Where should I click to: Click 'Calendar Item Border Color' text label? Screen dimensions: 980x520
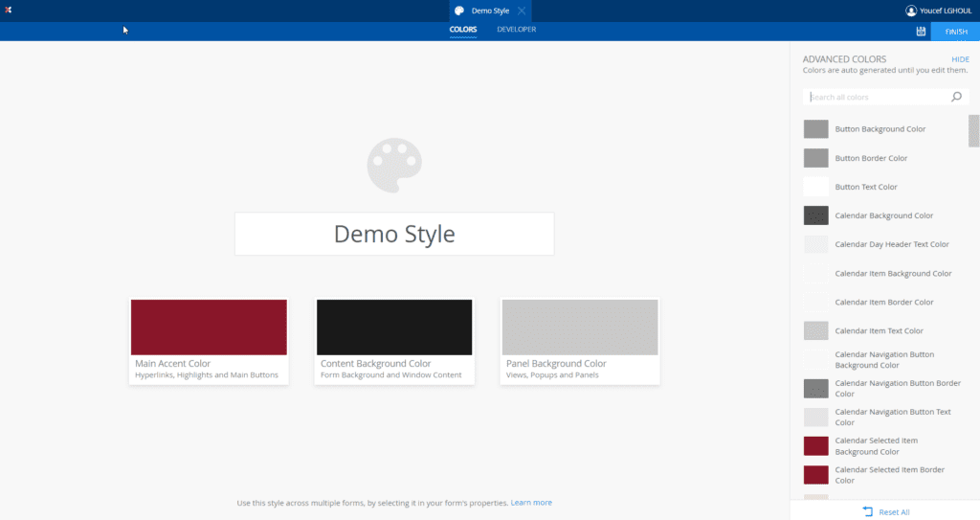pyautogui.click(x=883, y=302)
